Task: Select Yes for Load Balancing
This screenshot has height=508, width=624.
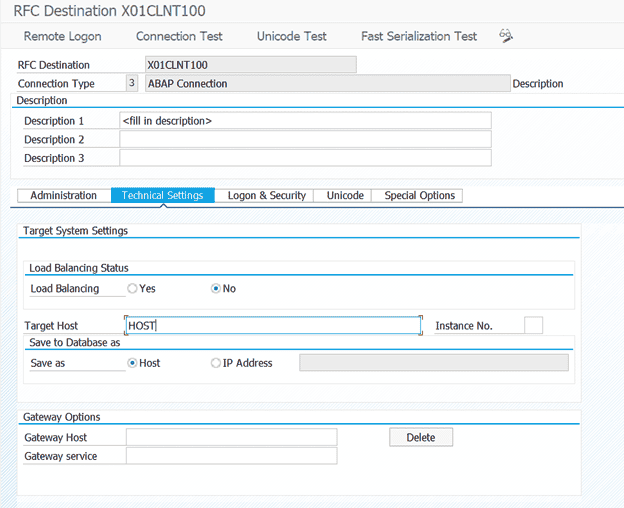Action: (x=132, y=289)
